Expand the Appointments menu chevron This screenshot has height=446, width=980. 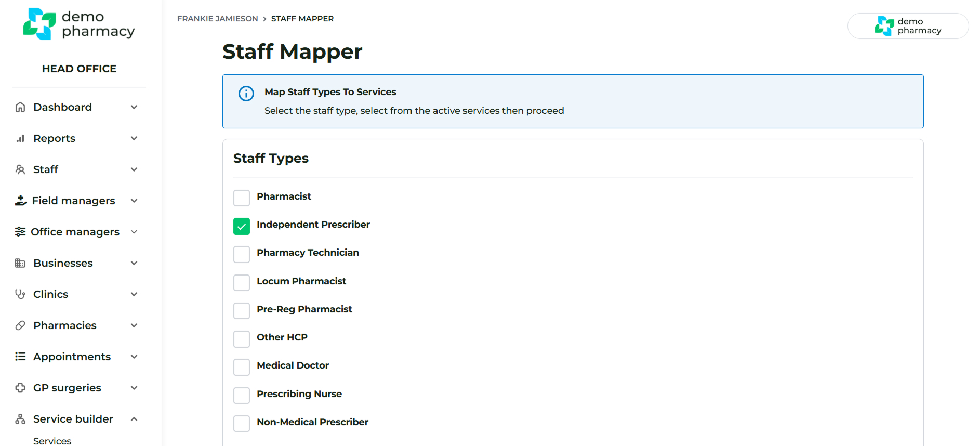[134, 357]
